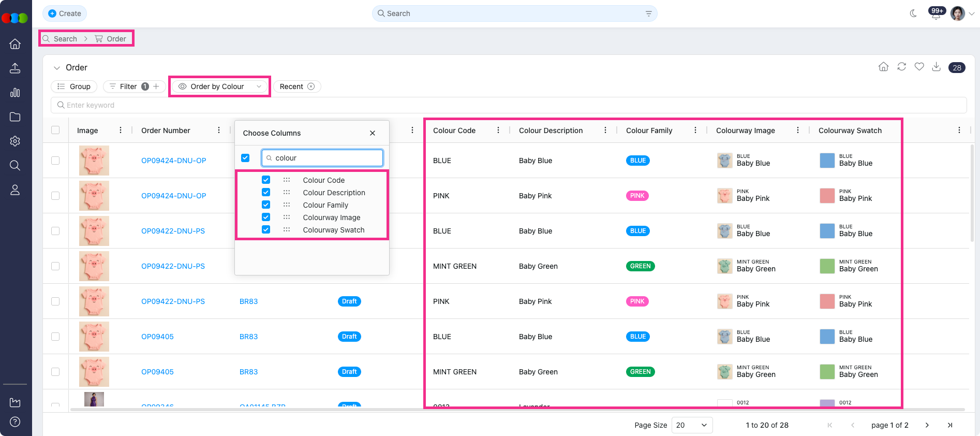Click the home icon in left sidebar
The height and width of the screenshot is (436, 980).
(x=15, y=44)
